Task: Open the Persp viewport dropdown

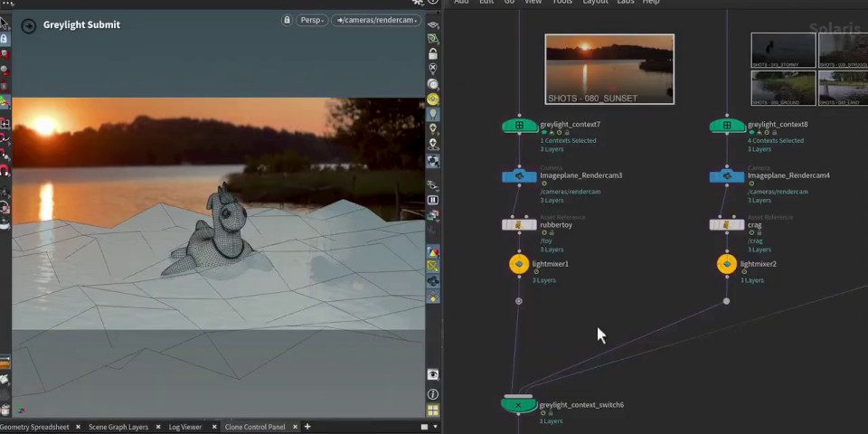Action: (312, 20)
